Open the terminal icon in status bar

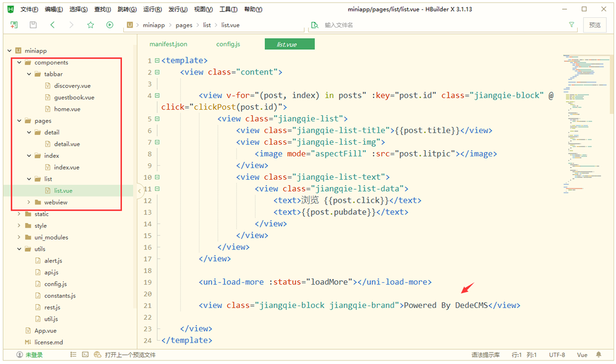pyautogui.click(x=85, y=355)
